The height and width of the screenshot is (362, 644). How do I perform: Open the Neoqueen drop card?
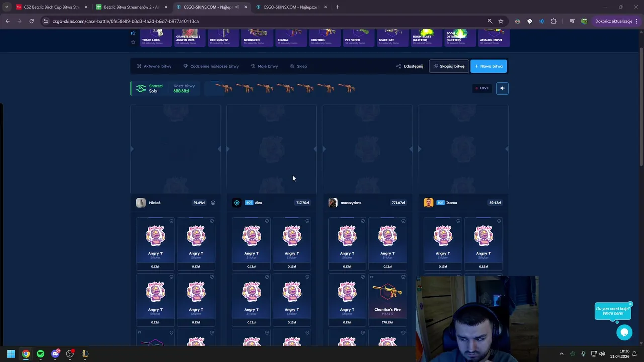[x=257, y=38]
